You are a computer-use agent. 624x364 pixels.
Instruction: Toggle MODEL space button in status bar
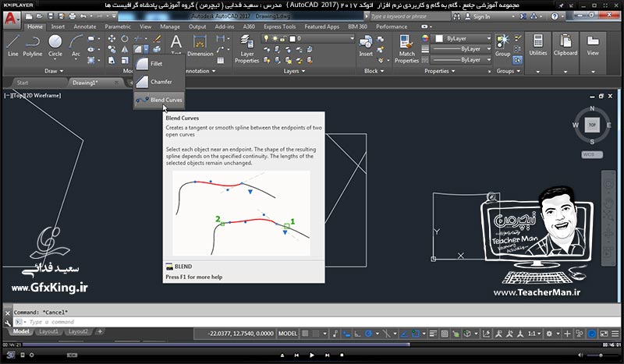pyautogui.click(x=288, y=334)
